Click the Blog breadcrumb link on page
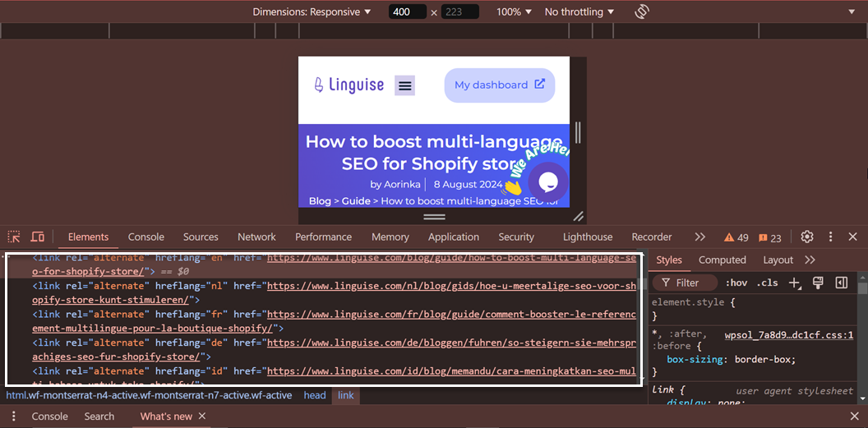868x428 pixels. pos(320,200)
